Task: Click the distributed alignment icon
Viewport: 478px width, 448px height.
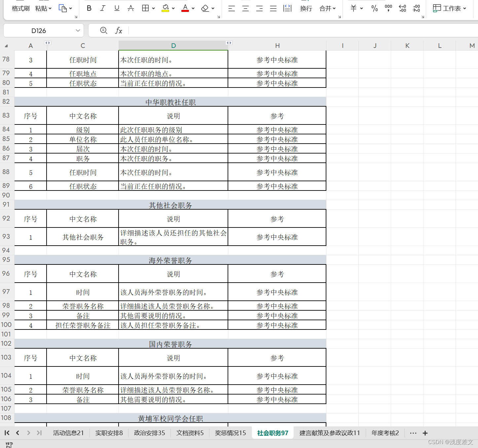Action: click(287, 8)
